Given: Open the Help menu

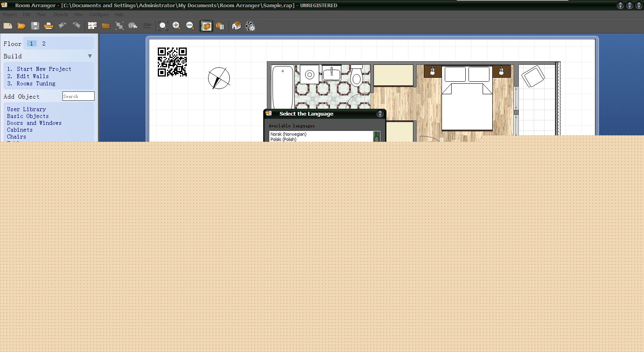Looking at the screenshot, I should click(x=119, y=14).
